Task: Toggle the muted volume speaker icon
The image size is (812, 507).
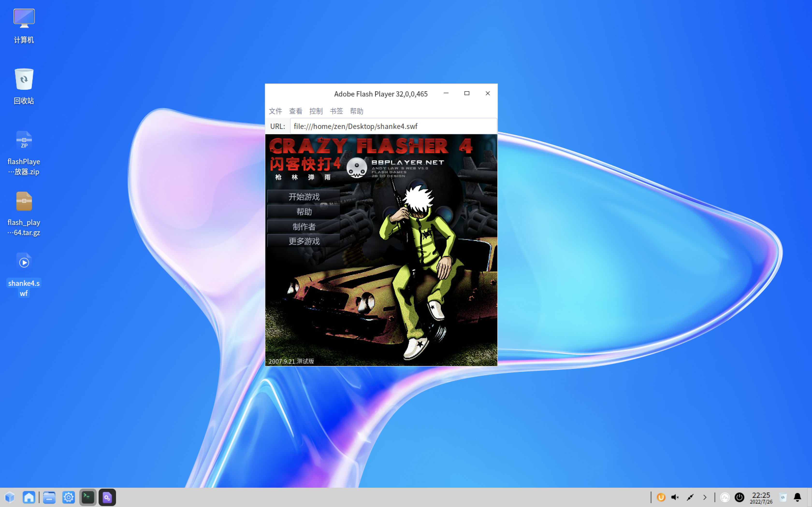Action: coord(675,497)
